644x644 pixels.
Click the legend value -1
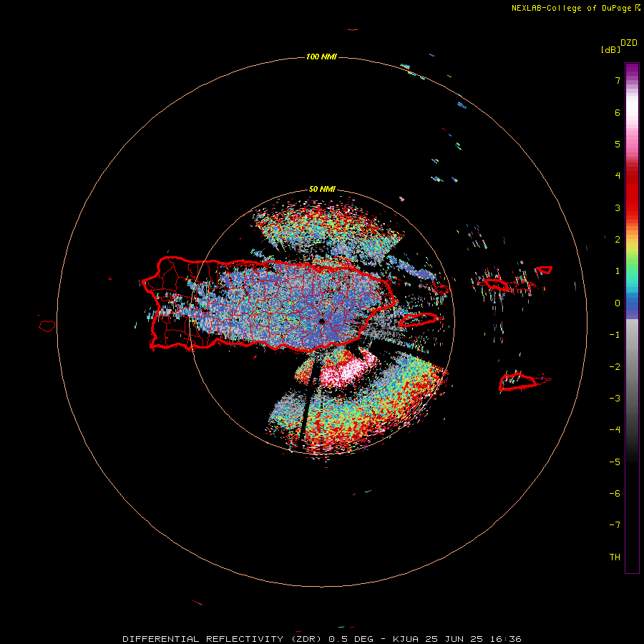pos(615,335)
